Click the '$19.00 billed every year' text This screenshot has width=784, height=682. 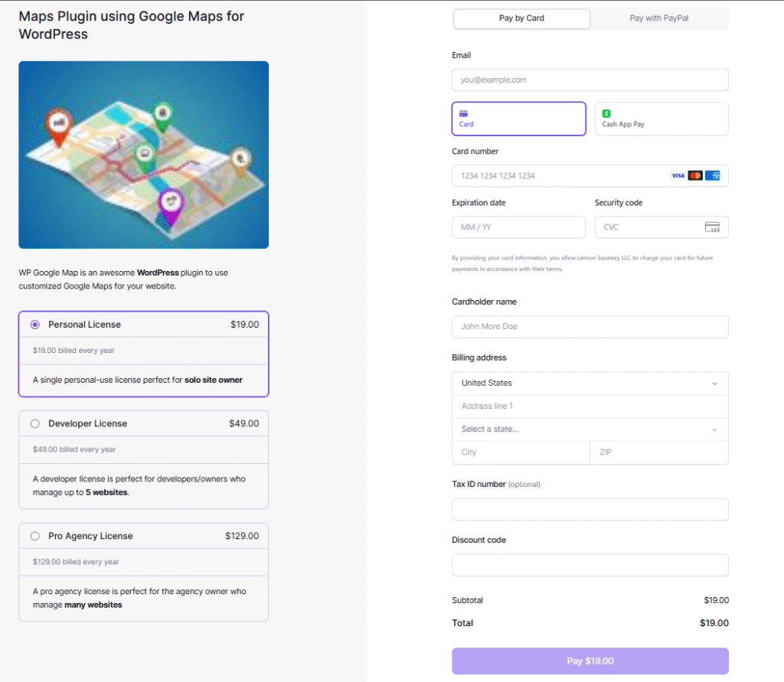(73, 351)
